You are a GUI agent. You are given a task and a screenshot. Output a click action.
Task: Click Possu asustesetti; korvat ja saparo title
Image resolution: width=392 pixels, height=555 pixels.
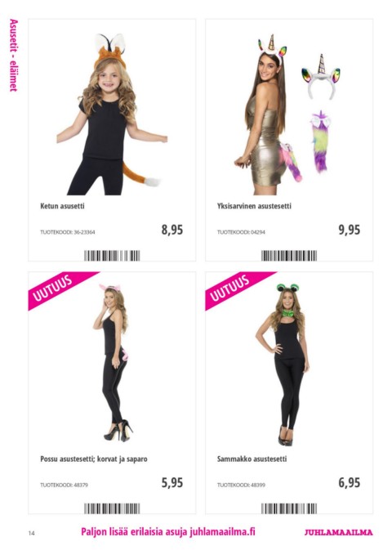tap(94, 459)
